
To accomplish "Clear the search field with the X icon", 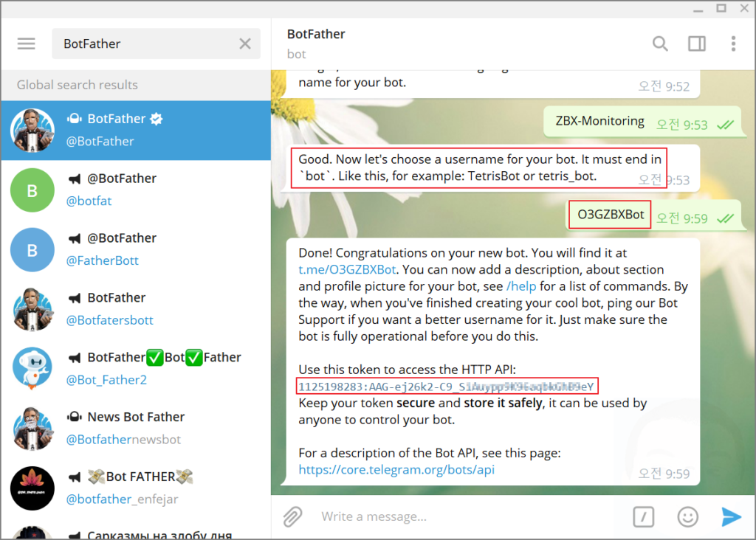I will point(244,43).
